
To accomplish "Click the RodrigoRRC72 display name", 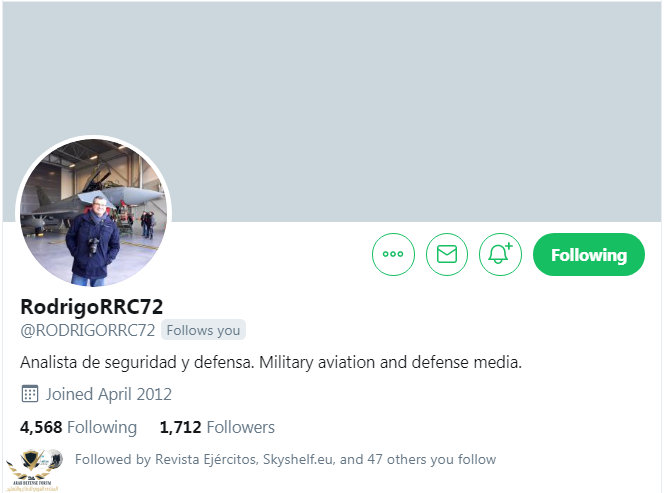I will pyautogui.click(x=91, y=306).
